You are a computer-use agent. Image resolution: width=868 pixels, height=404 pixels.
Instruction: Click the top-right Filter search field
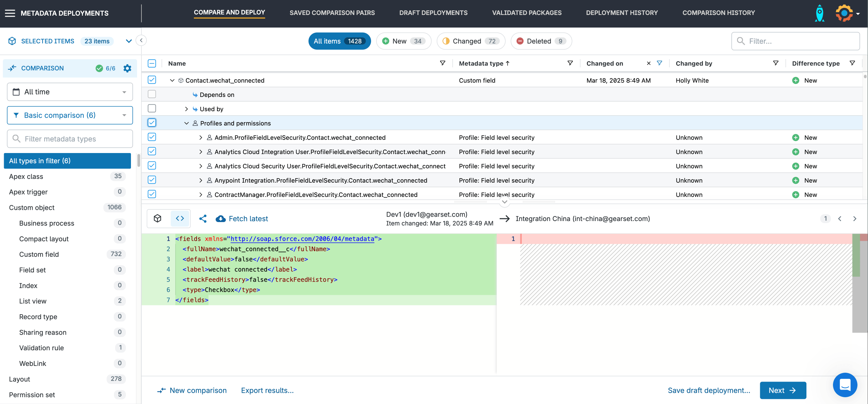(796, 41)
